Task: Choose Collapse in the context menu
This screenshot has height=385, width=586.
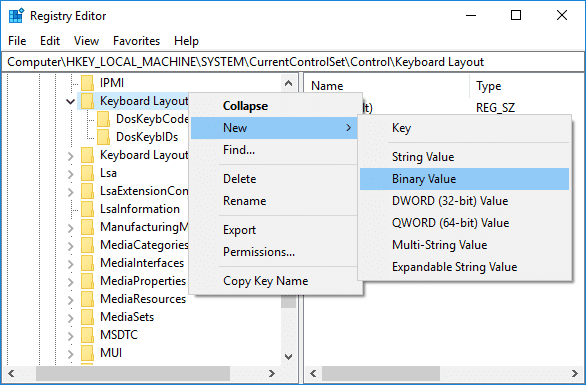Action: pyautogui.click(x=275, y=106)
